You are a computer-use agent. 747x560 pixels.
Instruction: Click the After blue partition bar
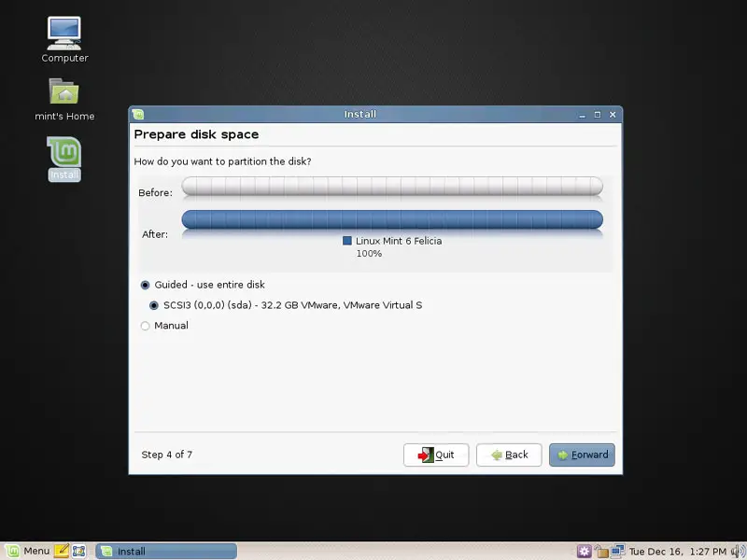[x=392, y=219]
